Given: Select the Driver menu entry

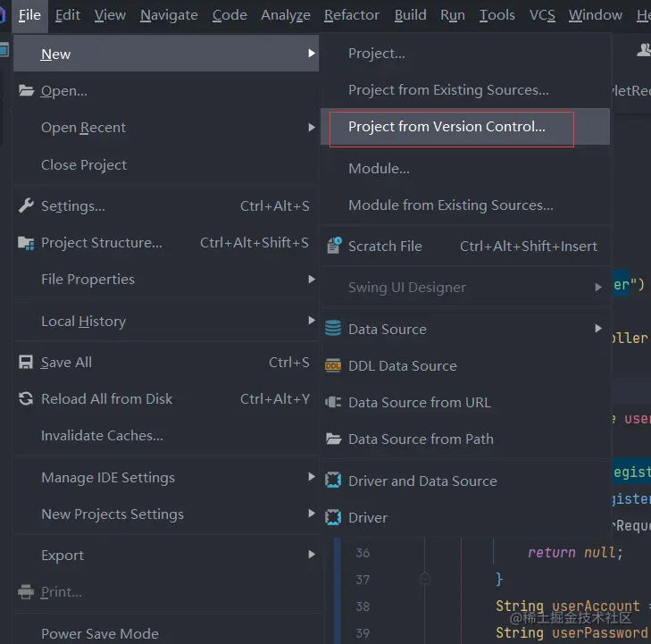Looking at the screenshot, I should [465, 518].
